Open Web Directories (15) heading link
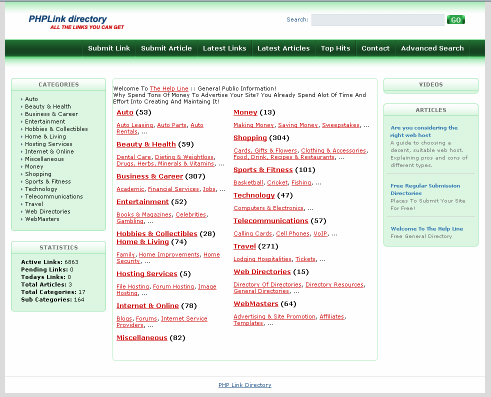 click(262, 272)
